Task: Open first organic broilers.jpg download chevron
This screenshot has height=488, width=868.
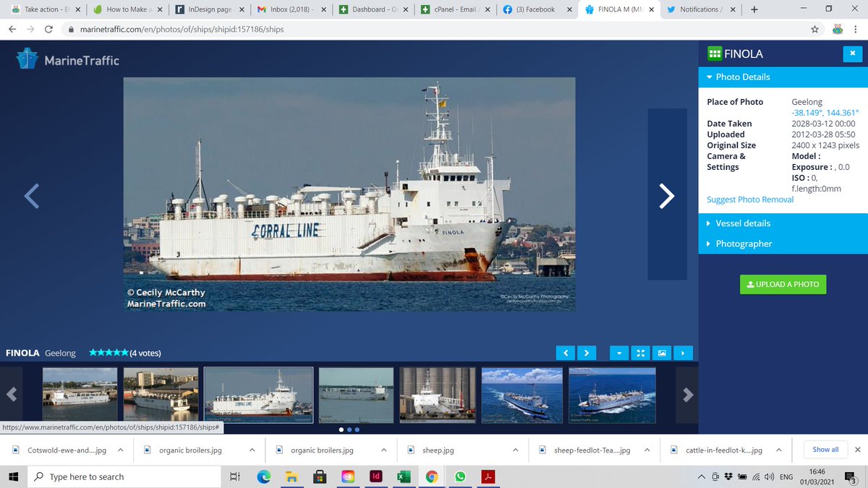Action: pos(252,450)
